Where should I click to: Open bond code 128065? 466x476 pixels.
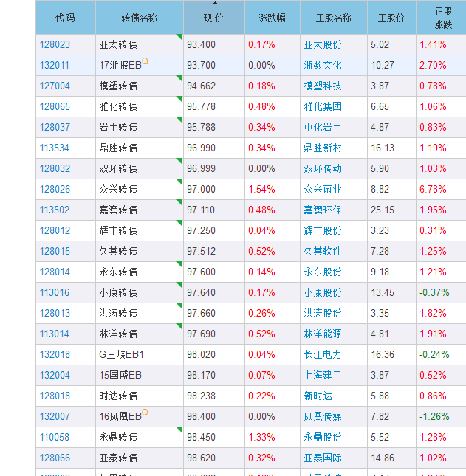coord(55,106)
